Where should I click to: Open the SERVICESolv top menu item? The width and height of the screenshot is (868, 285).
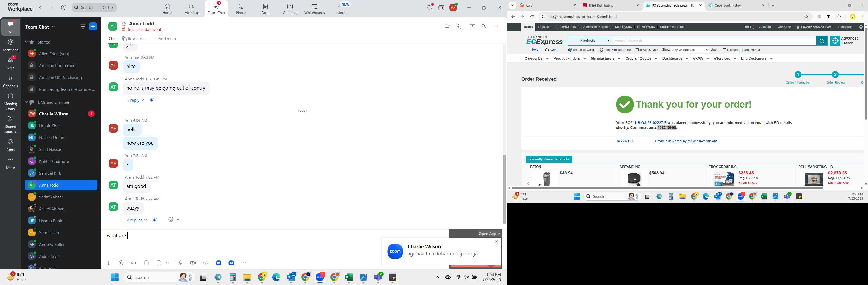tap(566, 27)
